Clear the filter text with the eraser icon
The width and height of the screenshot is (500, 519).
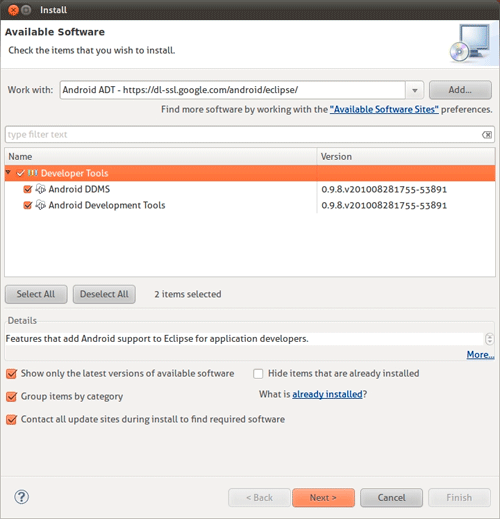[487, 135]
